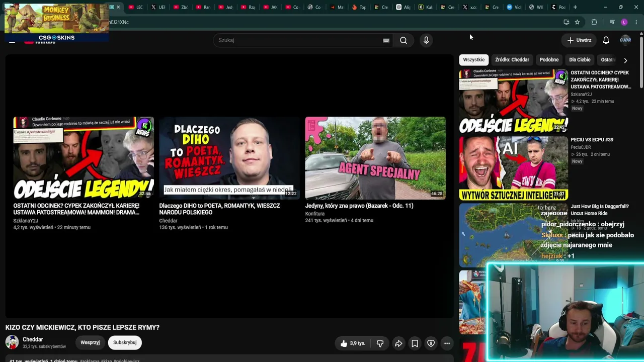
Task: Open the ODEJŚCIE LEGENDY end-screen video thumbnail
Action: click(84, 158)
